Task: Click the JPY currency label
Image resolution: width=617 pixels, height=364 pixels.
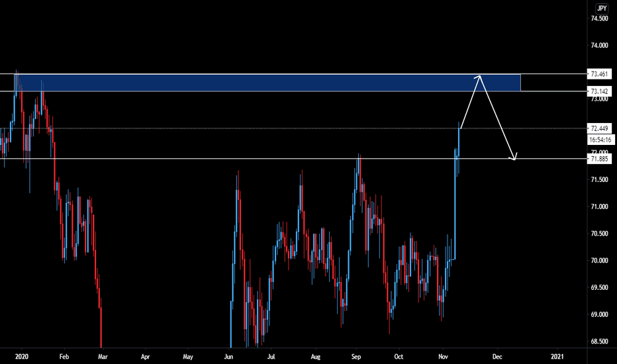Action: (602, 8)
